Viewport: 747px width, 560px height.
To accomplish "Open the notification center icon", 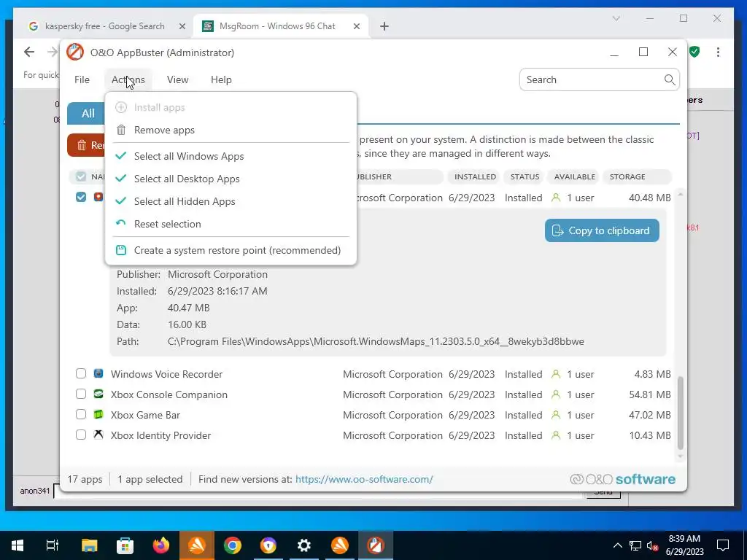I will click(x=723, y=545).
